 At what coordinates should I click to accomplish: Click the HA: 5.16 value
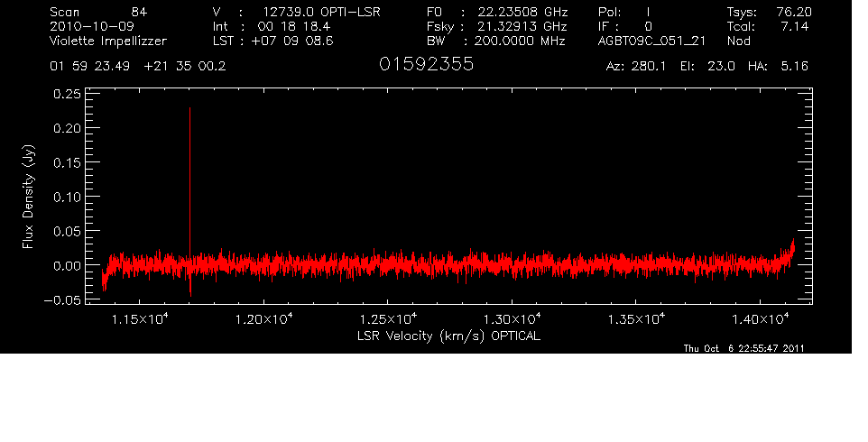pos(778,67)
